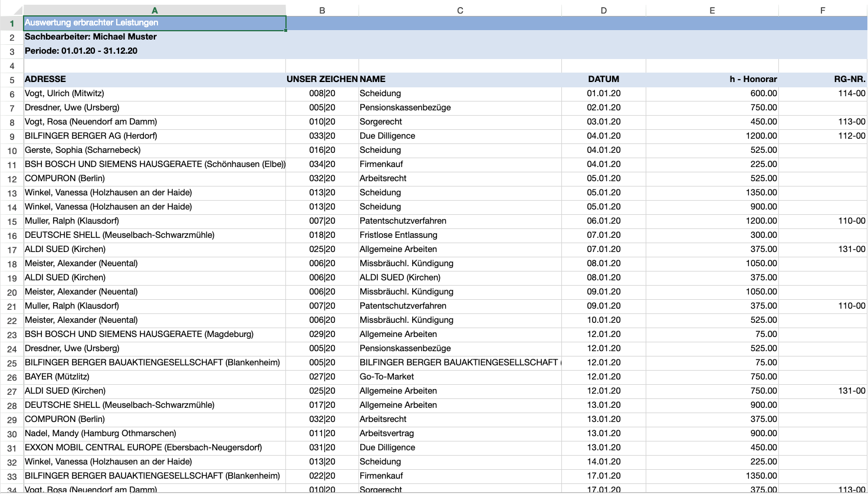Click fee value '1350.00' in row 13
The height and width of the screenshot is (494, 868).
click(712, 193)
